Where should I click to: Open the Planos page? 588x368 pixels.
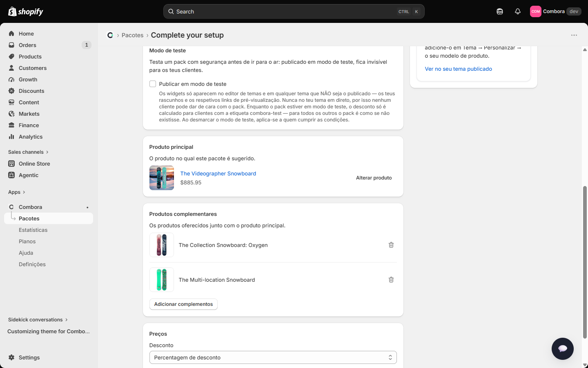(x=27, y=241)
